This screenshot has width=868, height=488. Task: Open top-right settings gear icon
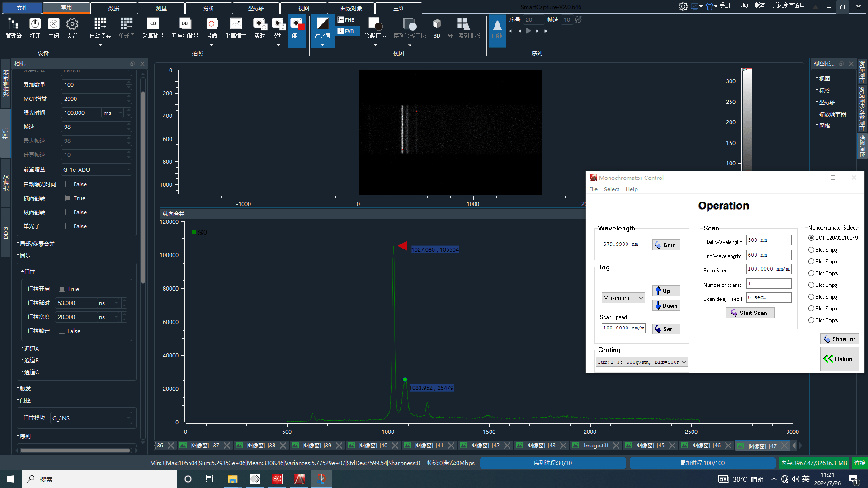(x=683, y=6)
